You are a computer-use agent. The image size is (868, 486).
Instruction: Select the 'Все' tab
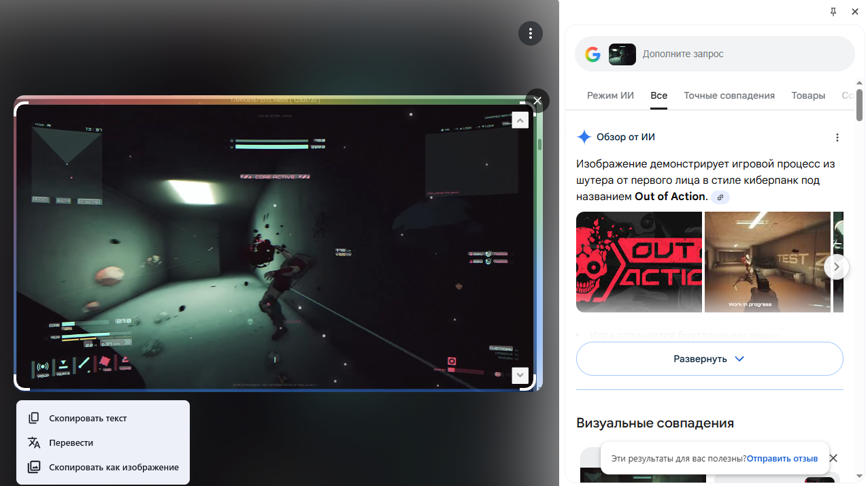(658, 95)
